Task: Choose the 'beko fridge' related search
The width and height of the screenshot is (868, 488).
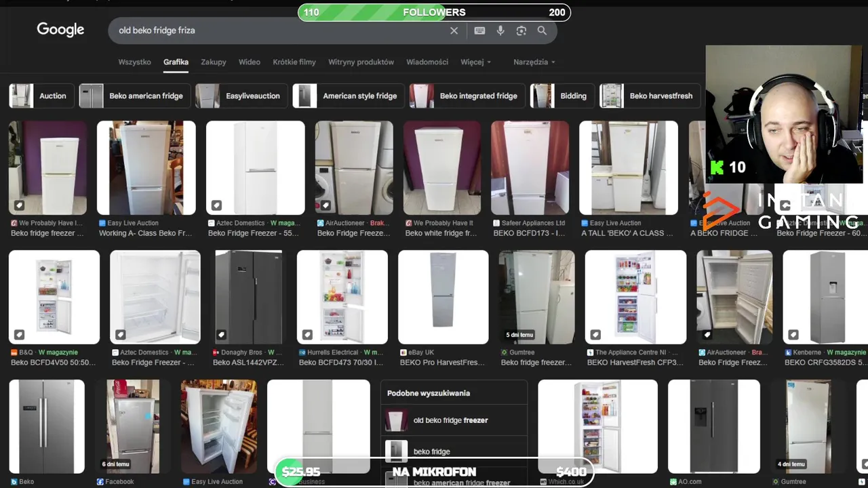Action: [454, 451]
